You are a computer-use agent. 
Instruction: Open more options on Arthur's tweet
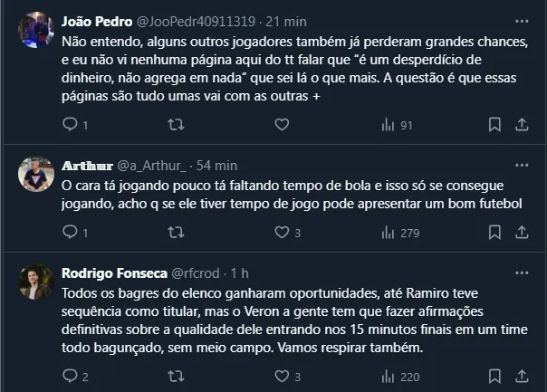[521, 166]
